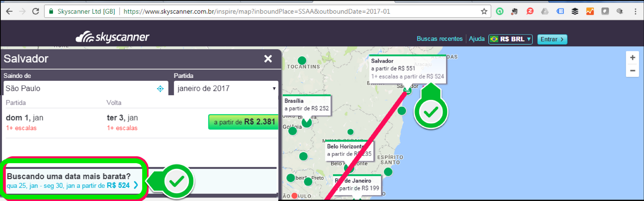The height and width of the screenshot is (201, 644).
Task: Click the Saindo de São Paulo input field
Action: tap(79, 88)
